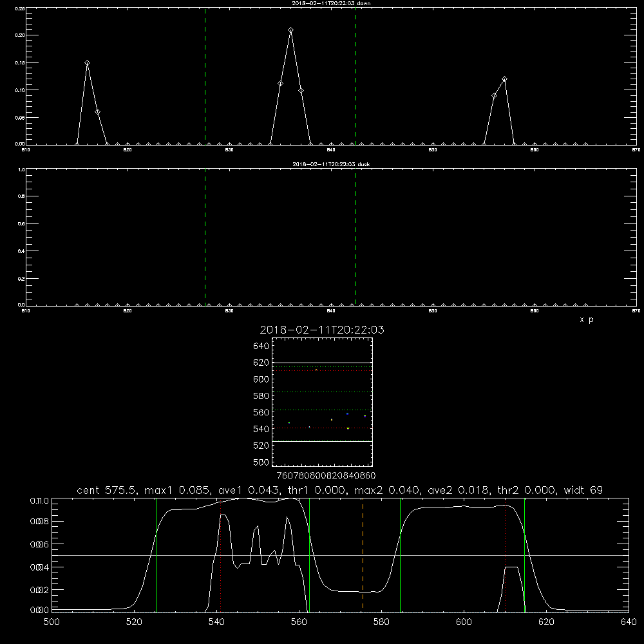
Task: Click 'thr1 0.000' in the bottom plot header
Action: pyautogui.click(x=317, y=490)
